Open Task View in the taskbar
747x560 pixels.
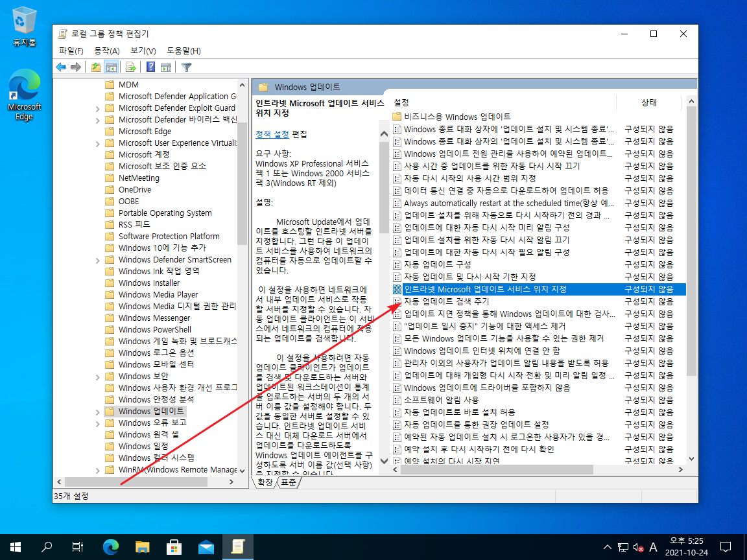click(x=78, y=547)
